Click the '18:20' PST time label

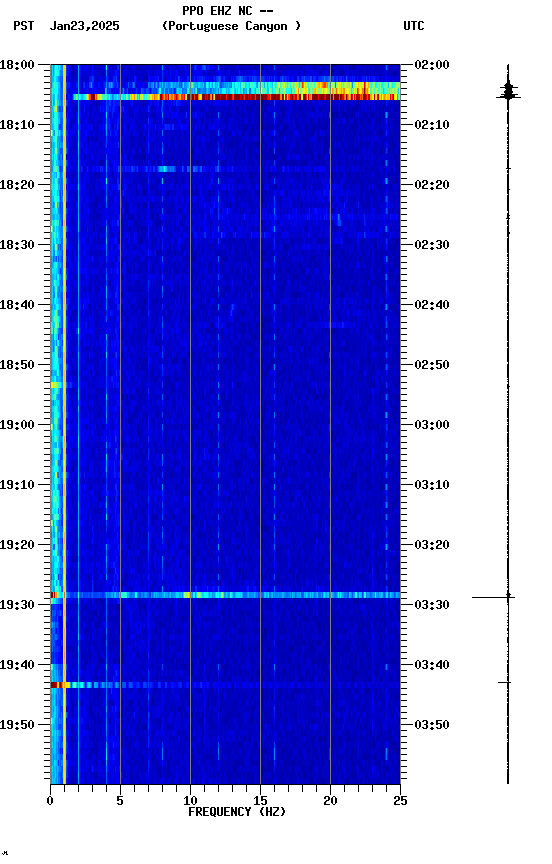17,185
